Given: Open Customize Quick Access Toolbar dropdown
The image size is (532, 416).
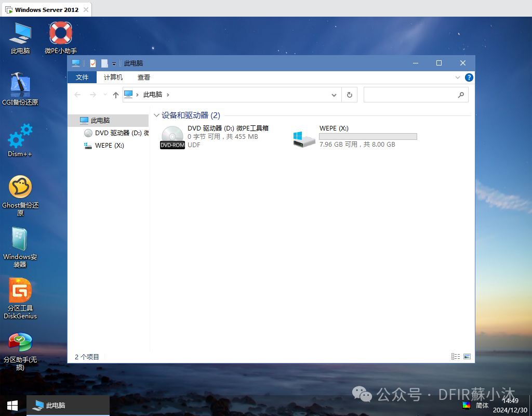Looking at the screenshot, I should [x=114, y=63].
